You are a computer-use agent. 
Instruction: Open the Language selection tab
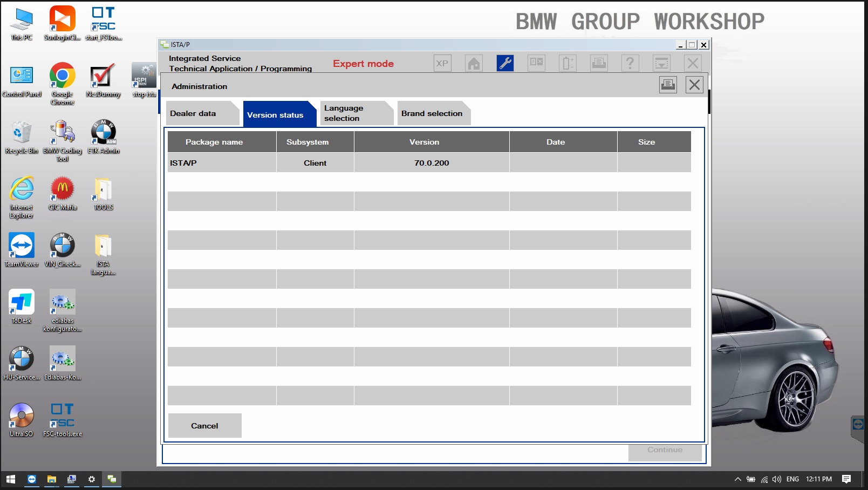coord(356,113)
